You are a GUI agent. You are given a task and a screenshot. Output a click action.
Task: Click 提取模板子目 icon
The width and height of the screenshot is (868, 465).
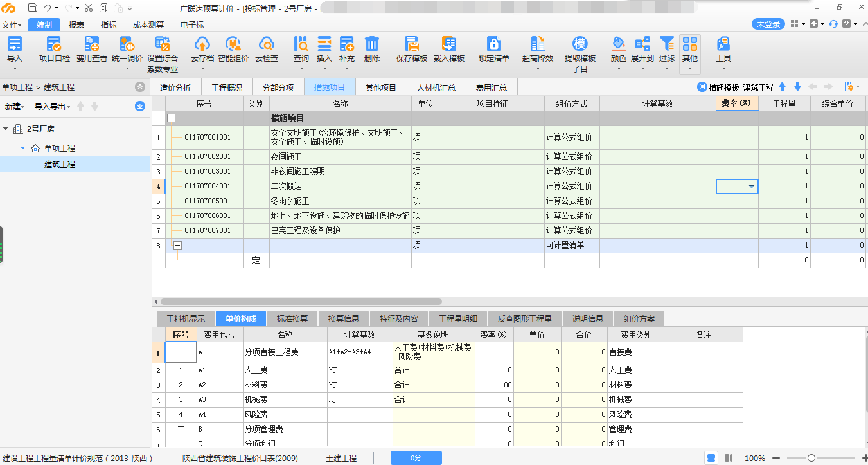[580, 44]
